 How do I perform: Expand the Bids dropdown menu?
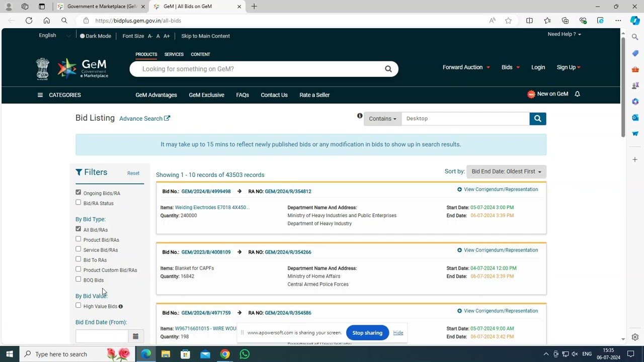coord(510,67)
